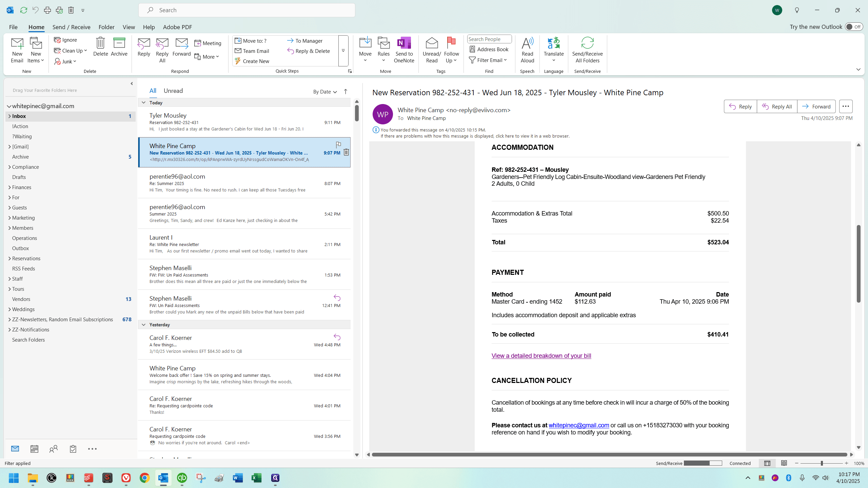Open Calendar view in navigation bar

click(x=34, y=449)
